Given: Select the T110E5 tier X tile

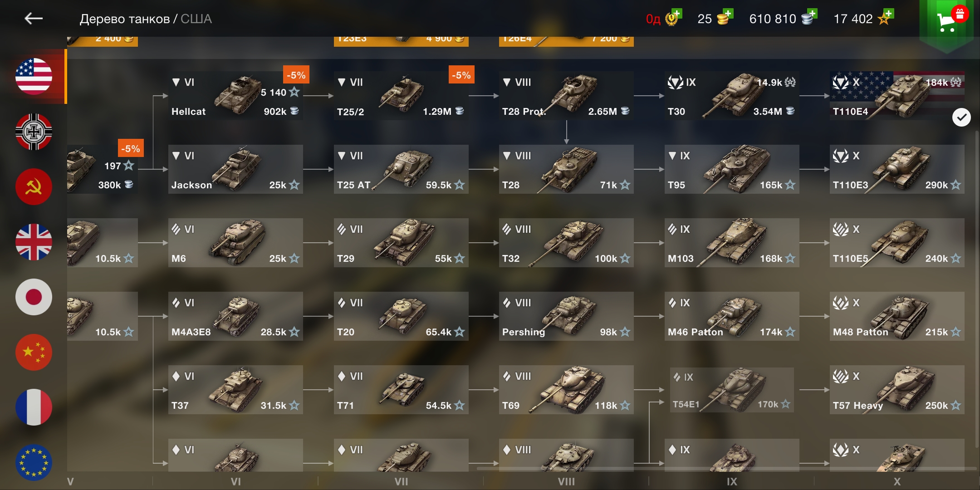Looking at the screenshot, I should [x=897, y=243].
